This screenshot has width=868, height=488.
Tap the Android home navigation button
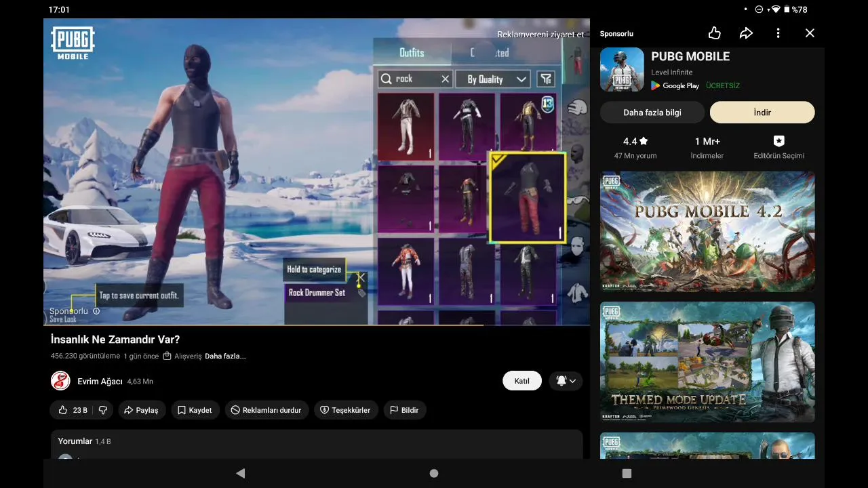click(434, 473)
